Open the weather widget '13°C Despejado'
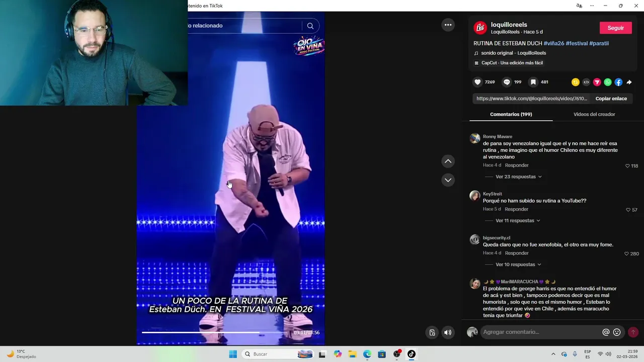Screen dimensions: 644x362 (21, 354)
